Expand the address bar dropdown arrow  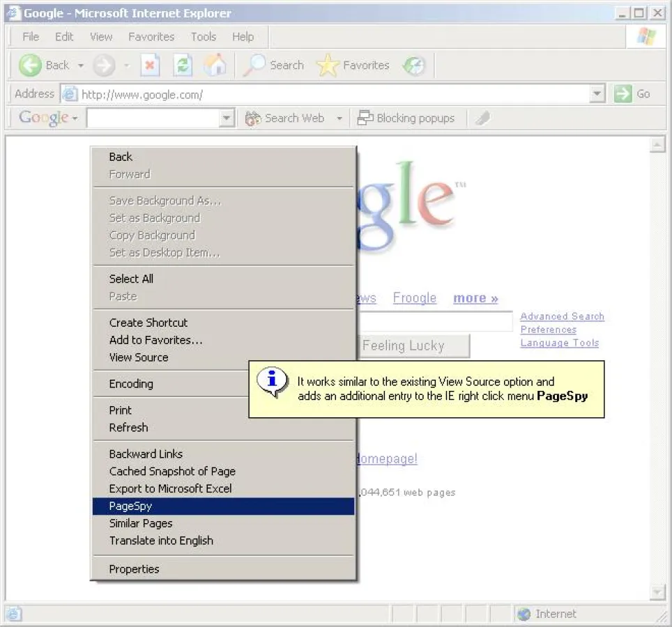(x=597, y=94)
